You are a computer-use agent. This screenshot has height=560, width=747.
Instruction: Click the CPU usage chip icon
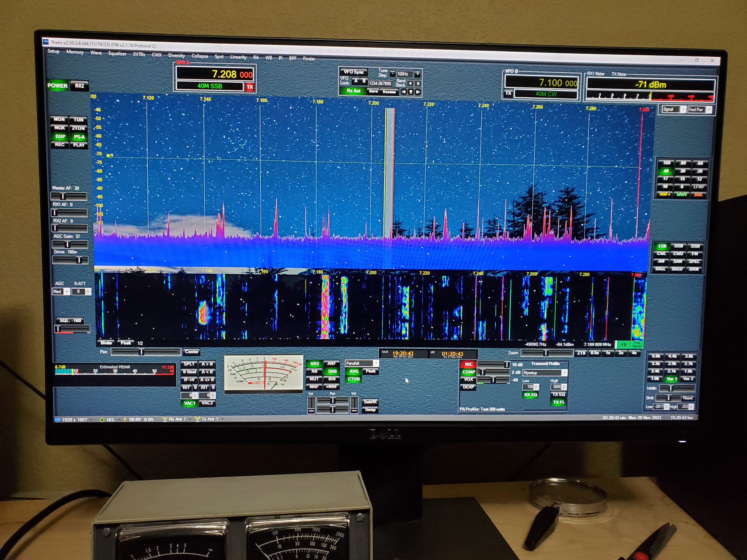click(102, 420)
